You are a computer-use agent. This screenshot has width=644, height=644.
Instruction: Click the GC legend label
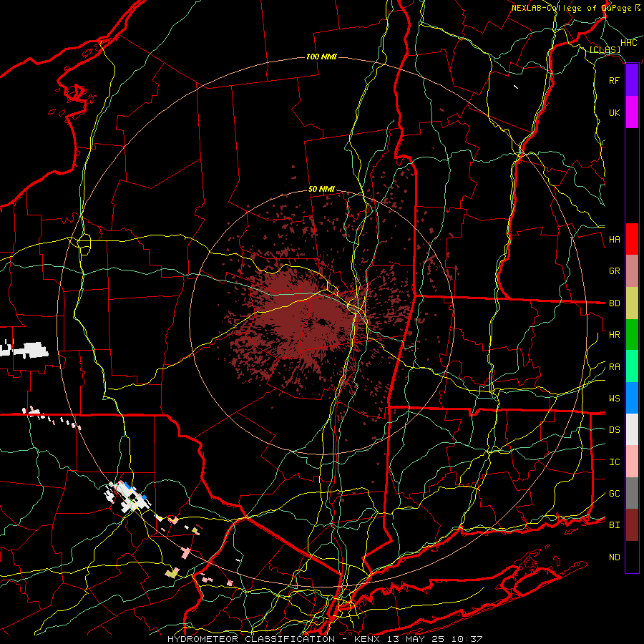coord(614,493)
